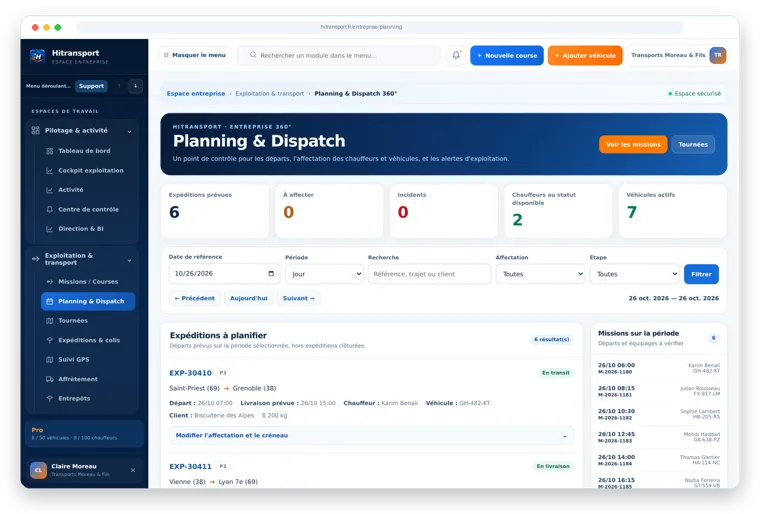Click the module search field
Screen dimensions: 760x514
pyautogui.click(x=339, y=55)
